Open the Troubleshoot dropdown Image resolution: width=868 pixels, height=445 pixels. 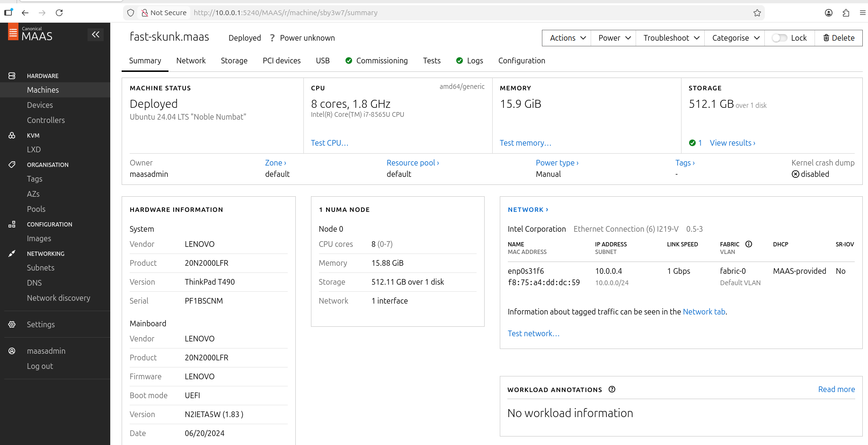click(671, 38)
